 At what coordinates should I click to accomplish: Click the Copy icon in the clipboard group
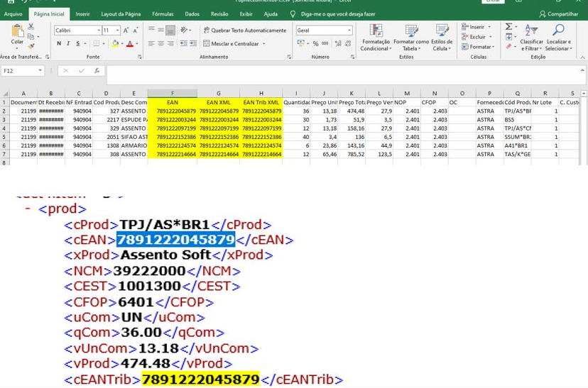click(x=31, y=36)
